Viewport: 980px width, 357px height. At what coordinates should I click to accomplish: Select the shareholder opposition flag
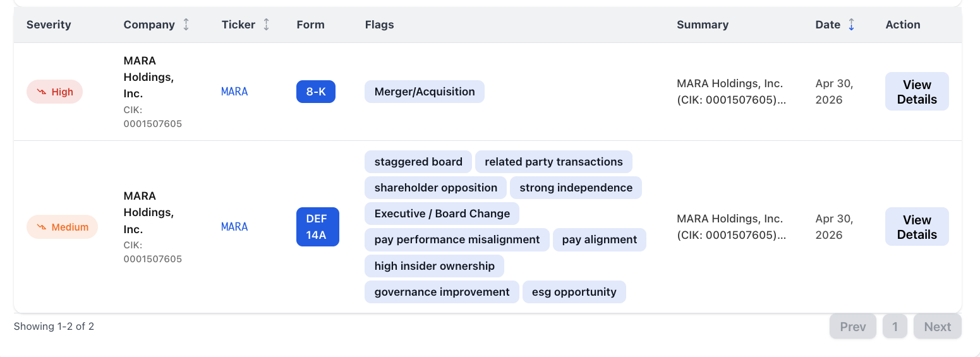[x=436, y=188]
